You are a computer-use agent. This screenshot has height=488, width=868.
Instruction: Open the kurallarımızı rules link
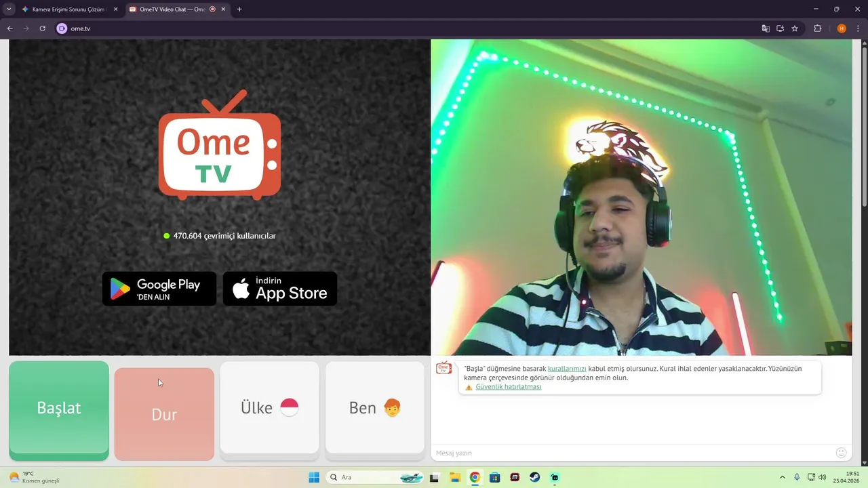coord(567,369)
